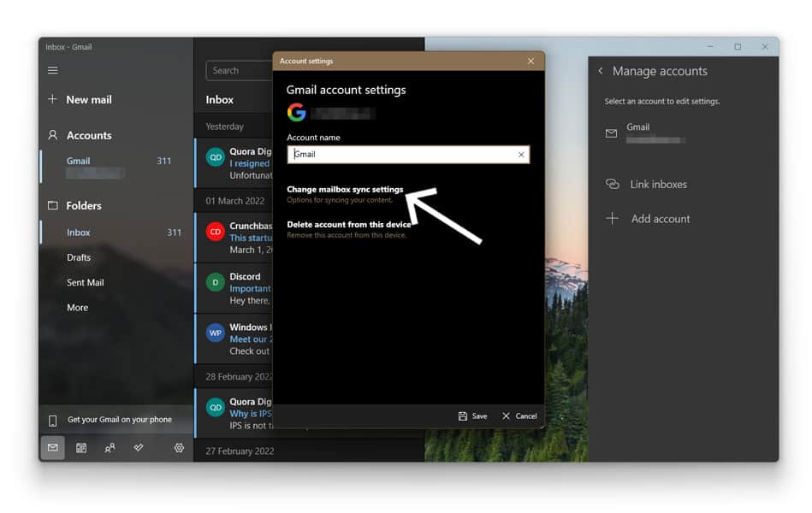Viewport: 812px width, 513px height.
Task: Open the Drafts folder
Action: [x=79, y=257]
